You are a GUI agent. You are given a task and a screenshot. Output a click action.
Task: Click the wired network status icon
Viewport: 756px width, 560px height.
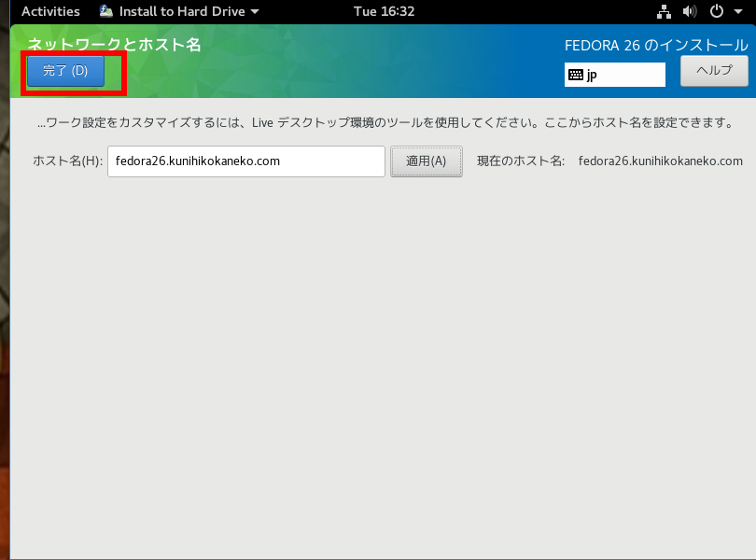pos(664,11)
